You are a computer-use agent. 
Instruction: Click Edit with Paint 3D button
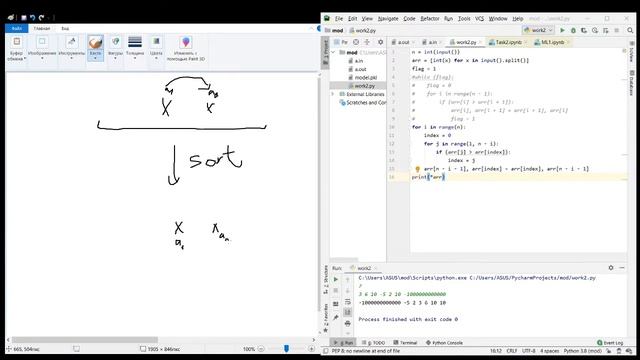point(186,49)
